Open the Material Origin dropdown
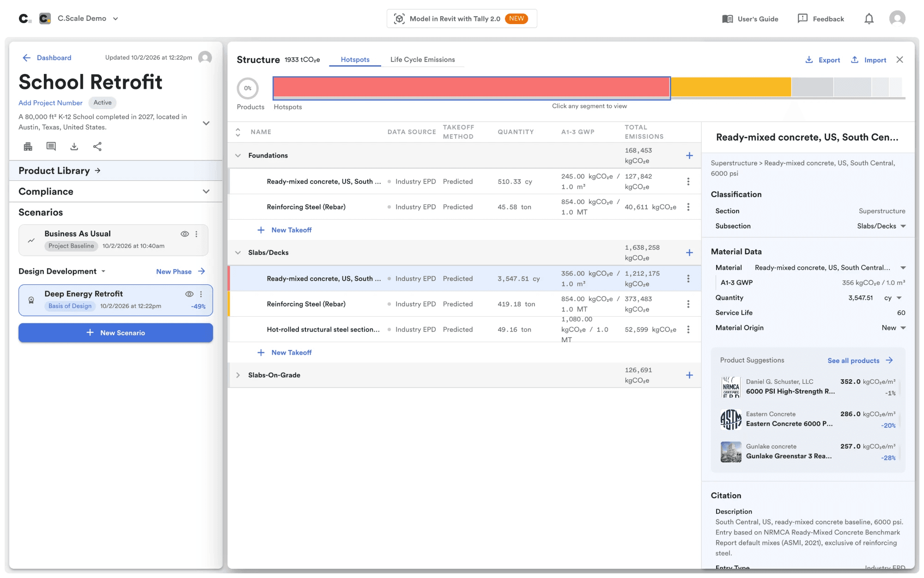 click(x=894, y=328)
